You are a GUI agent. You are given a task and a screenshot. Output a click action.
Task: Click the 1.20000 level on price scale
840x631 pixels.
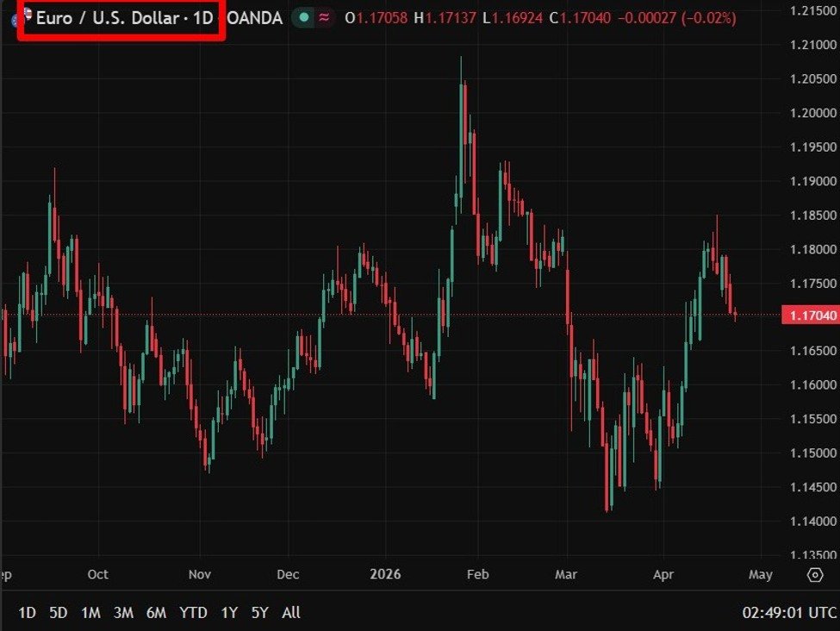tap(813, 113)
